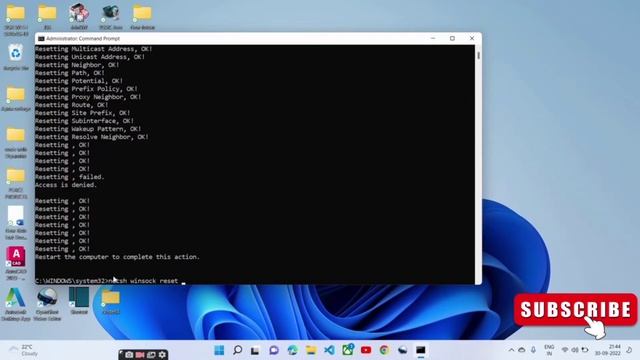Click line 'Resetting Prefix Policy, OK!'
The height and width of the screenshot is (360, 640).
coord(86,89)
